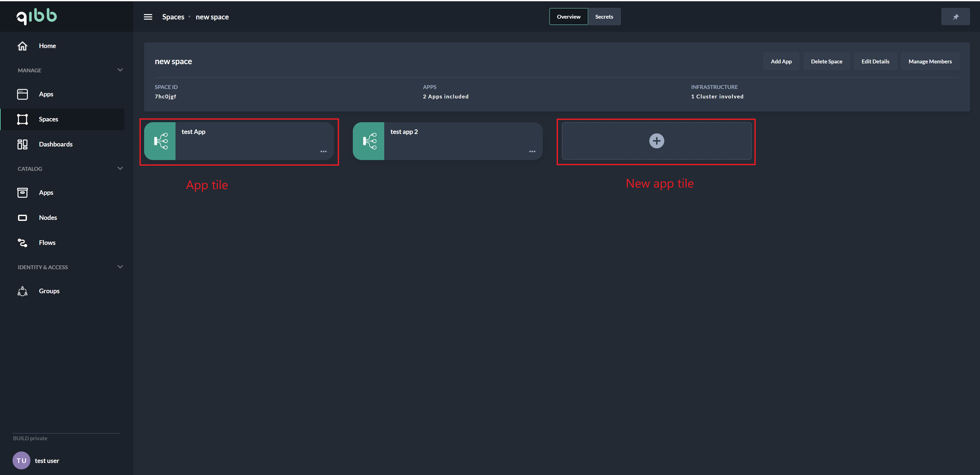Collapse IDENTITY & ACCESS section chevron

pyautogui.click(x=120, y=267)
